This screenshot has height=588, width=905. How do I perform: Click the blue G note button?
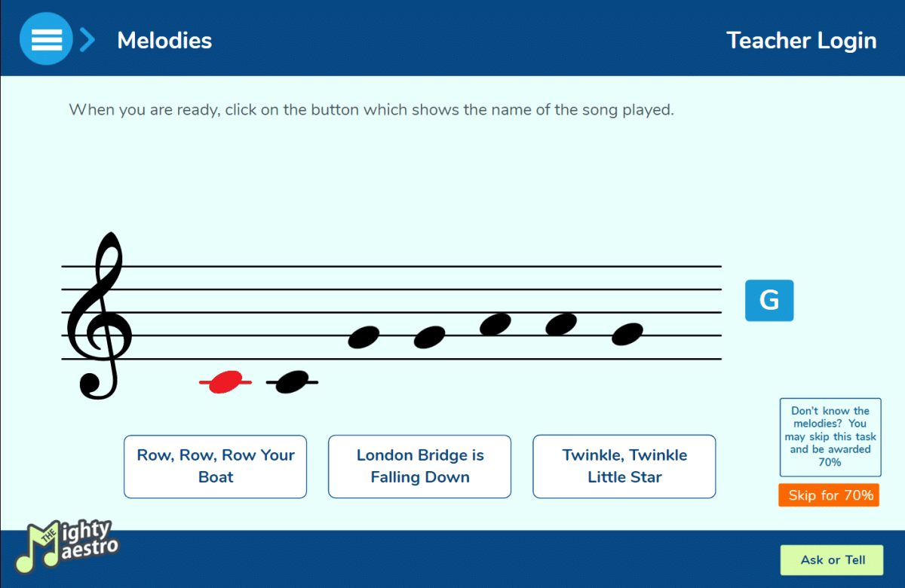point(769,301)
